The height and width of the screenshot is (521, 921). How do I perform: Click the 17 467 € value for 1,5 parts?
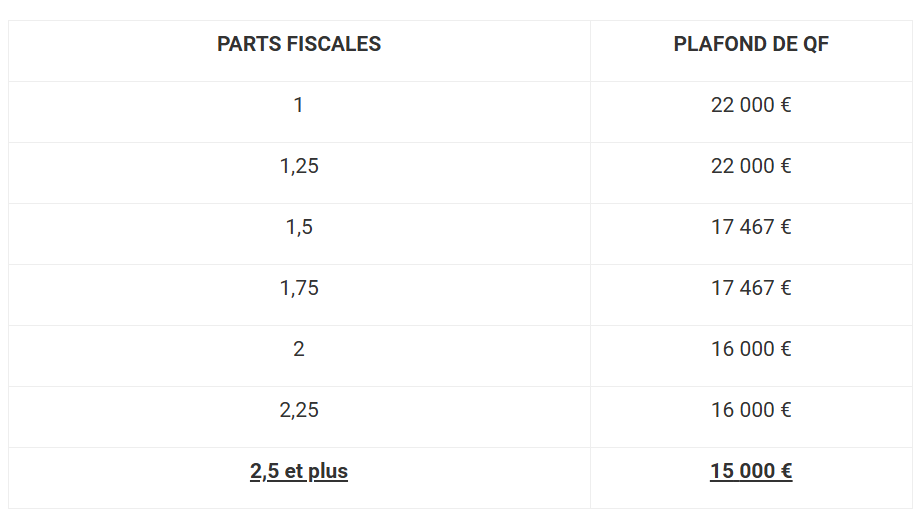[x=751, y=227]
